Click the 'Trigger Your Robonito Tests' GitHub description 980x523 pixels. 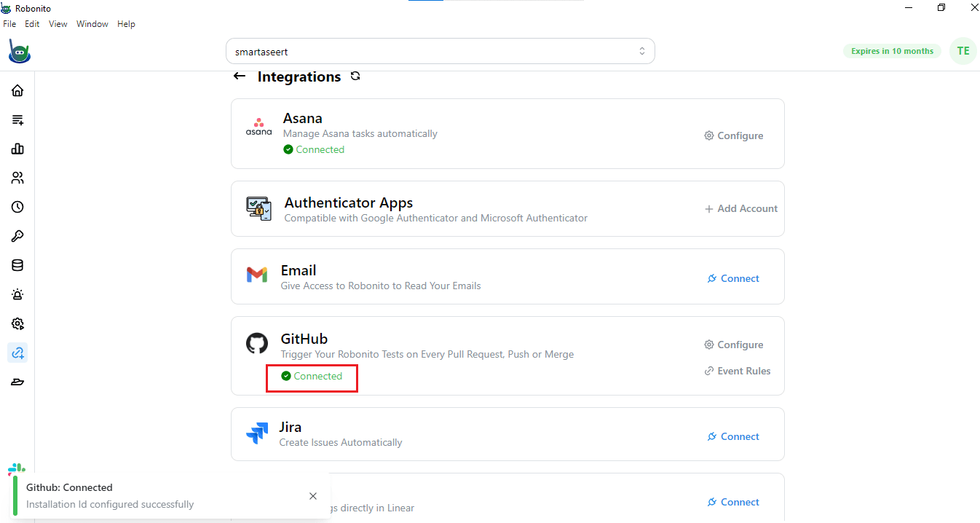pyautogui.click(x=427, y=354)
